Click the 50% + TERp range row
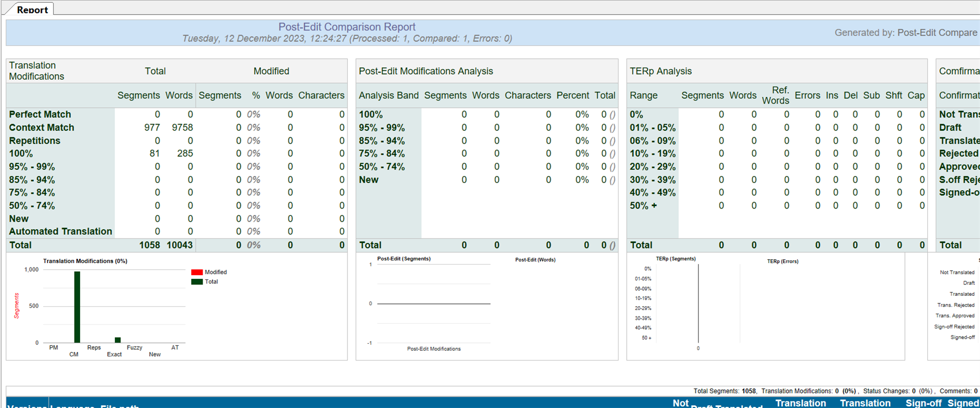Screen dimensions: 980x408 pos(643,206)
